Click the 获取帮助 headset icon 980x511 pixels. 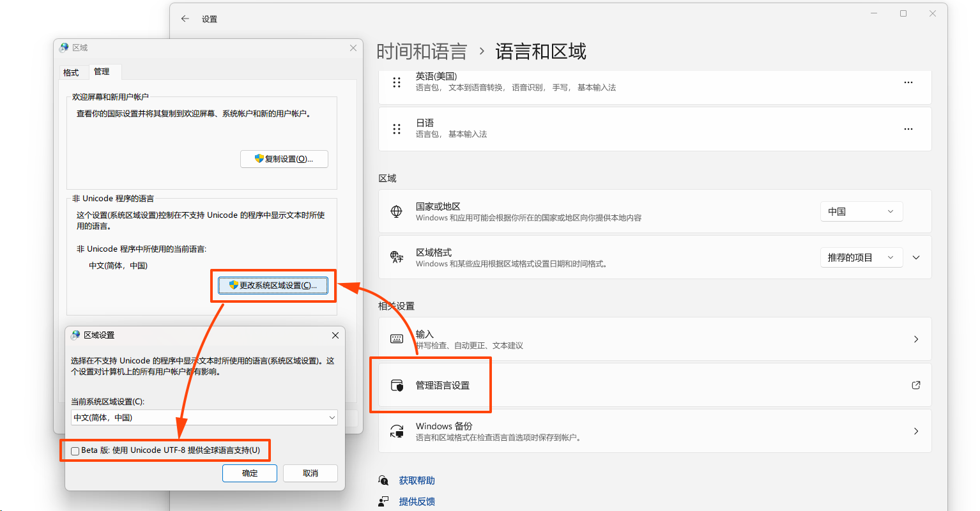click(x=383, y=480)
